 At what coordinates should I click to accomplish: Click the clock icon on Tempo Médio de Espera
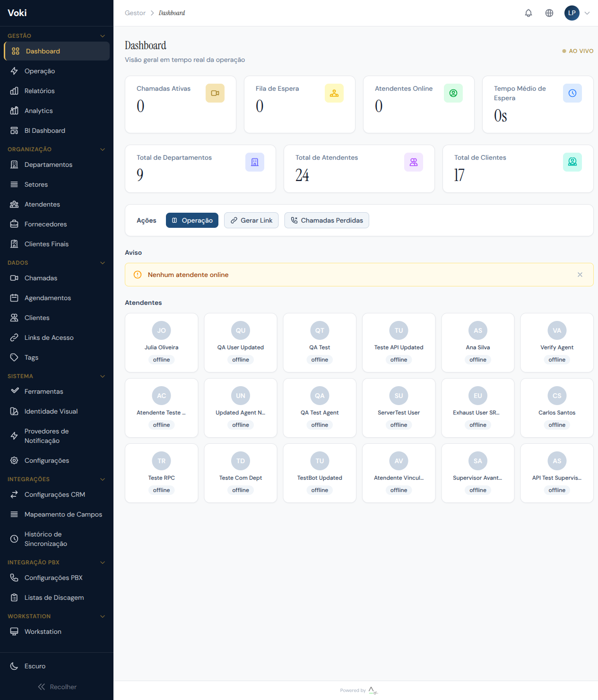[572, 93]
